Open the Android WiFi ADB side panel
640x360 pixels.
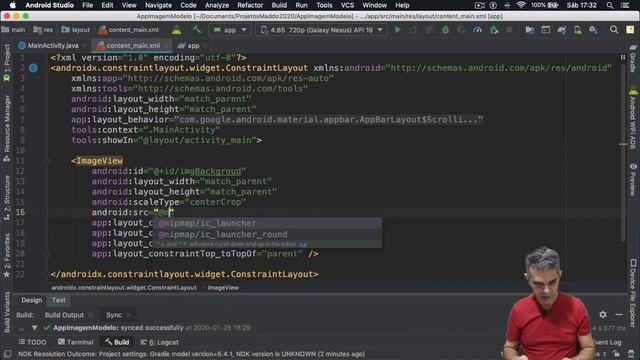633,119
